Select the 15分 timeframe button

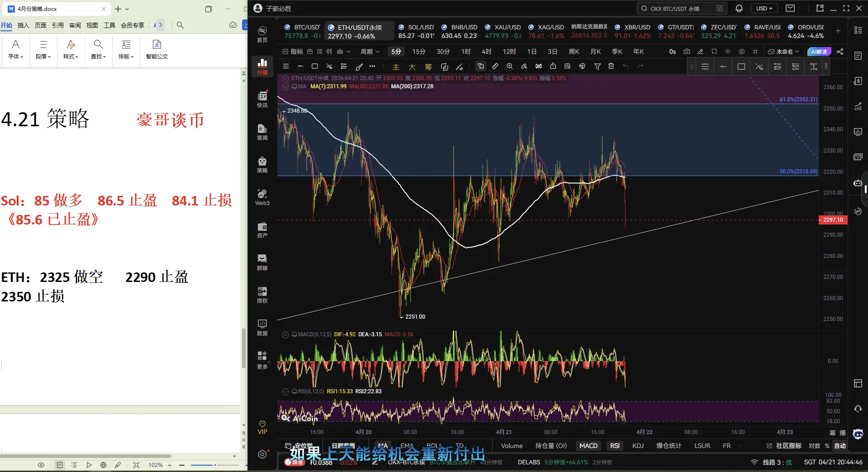pos(418,52)
